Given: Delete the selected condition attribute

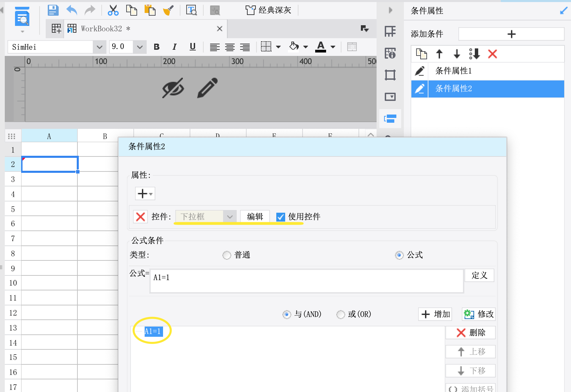Looking at the screenshot, I should 492,54.
